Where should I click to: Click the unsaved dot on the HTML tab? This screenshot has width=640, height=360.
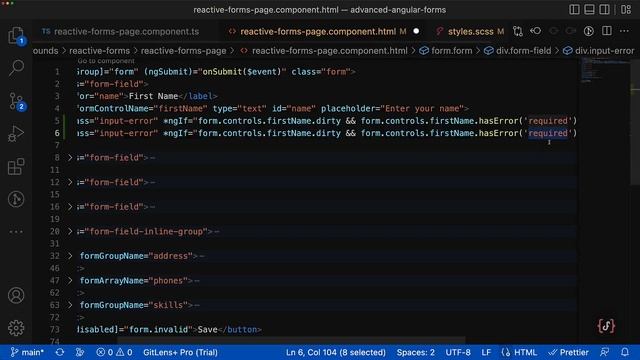[416, 31]
